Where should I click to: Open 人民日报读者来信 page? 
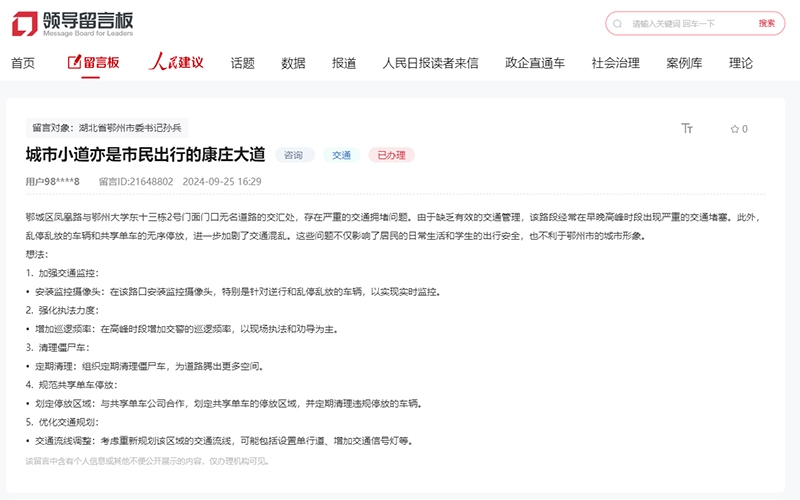431,63
